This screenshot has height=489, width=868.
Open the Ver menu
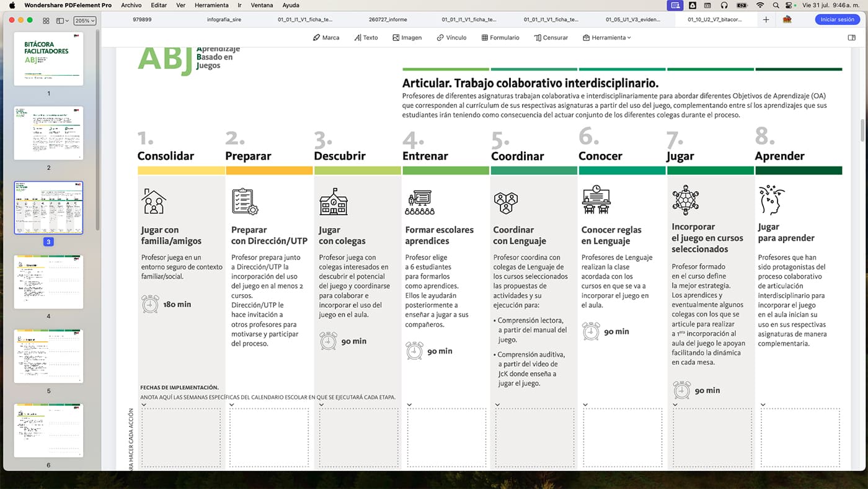[x=180, y=5]
